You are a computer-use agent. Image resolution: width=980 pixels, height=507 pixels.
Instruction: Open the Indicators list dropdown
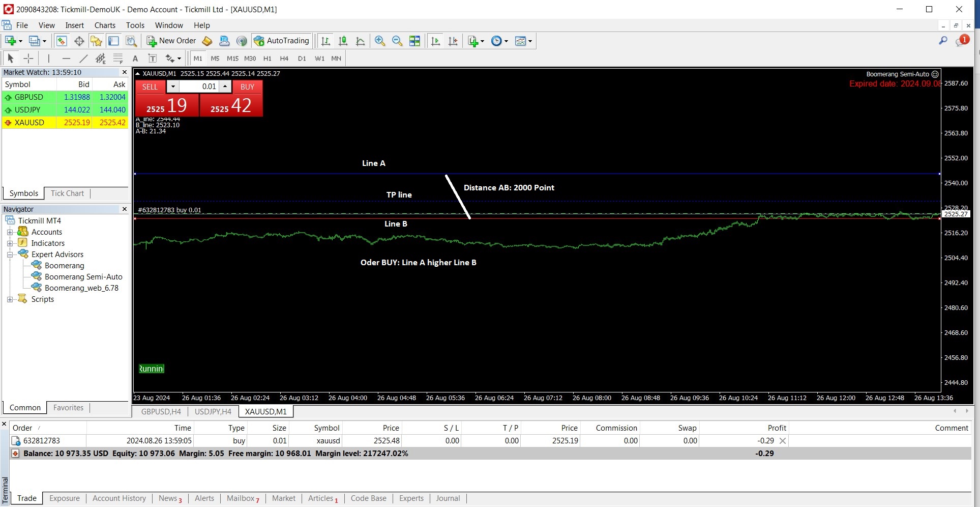[476, 41]
